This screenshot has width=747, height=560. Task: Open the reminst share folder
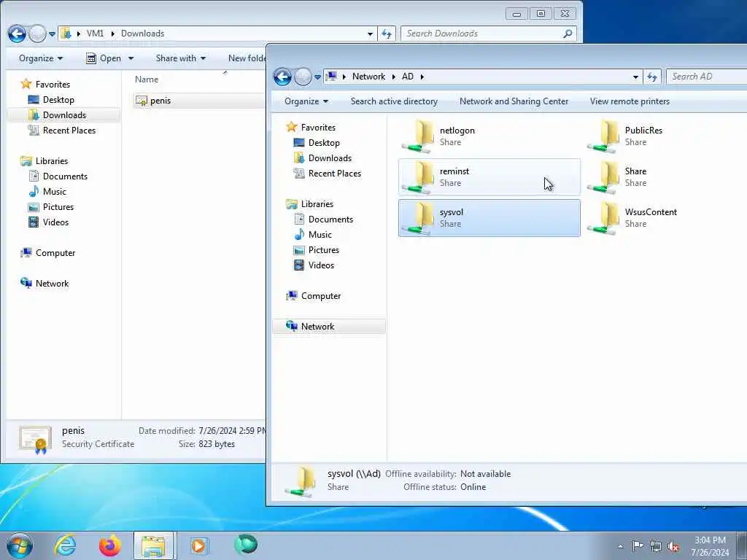click(489, 177)
